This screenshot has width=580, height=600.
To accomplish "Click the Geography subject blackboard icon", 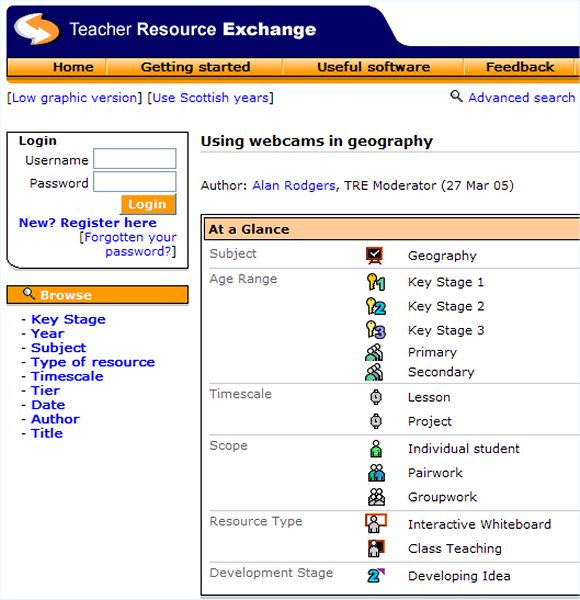I will click(x=375, y=256).
